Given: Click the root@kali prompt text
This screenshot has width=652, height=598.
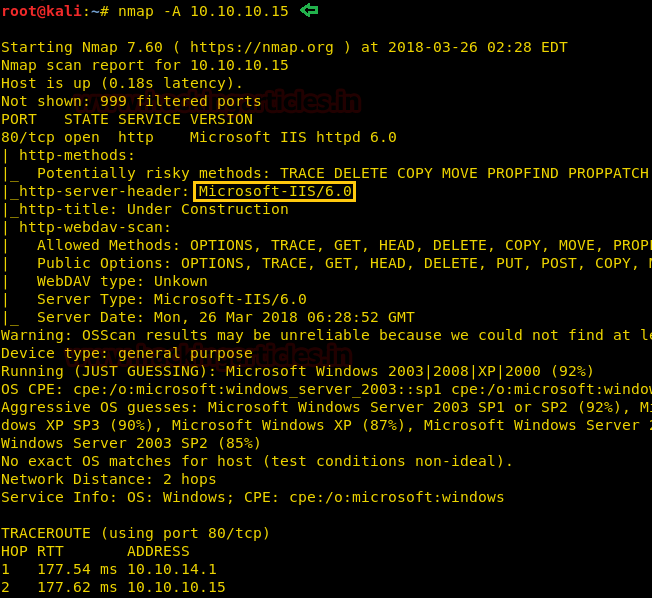Looking at the screenshot, I should click(41, 11).
